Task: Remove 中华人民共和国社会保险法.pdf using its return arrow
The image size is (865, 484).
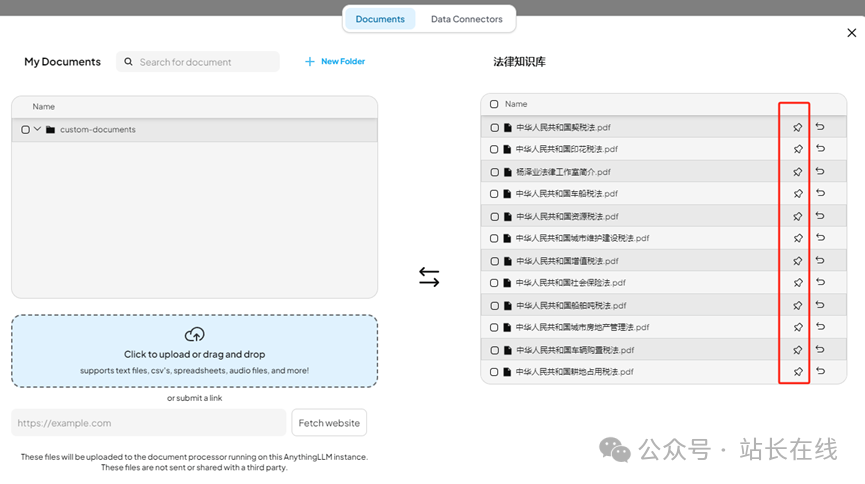Action: [820, 282]
